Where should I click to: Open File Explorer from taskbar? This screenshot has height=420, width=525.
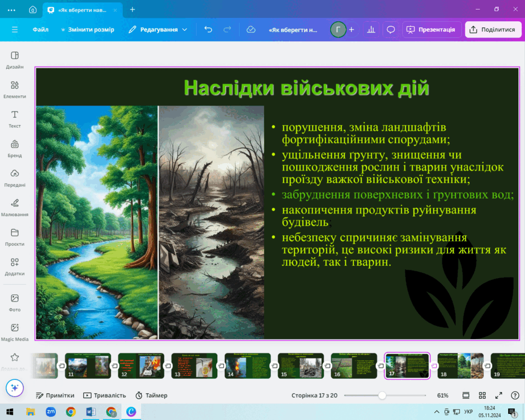click(31, 412)
